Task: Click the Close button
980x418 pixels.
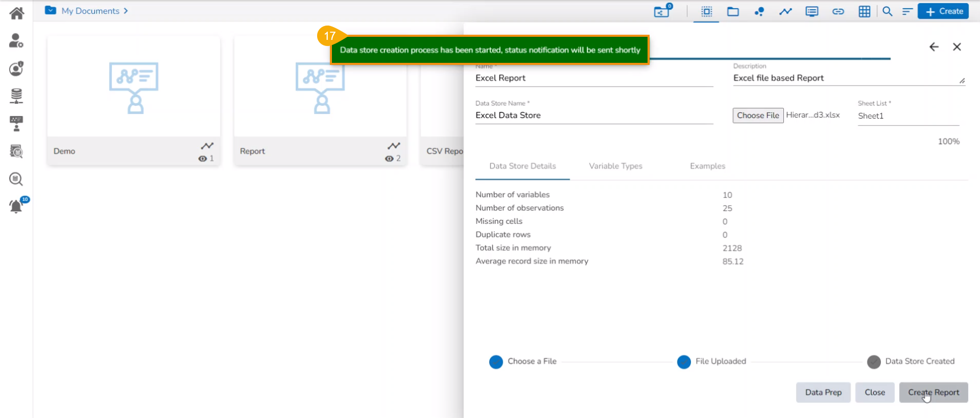Action: click(875, 392)
